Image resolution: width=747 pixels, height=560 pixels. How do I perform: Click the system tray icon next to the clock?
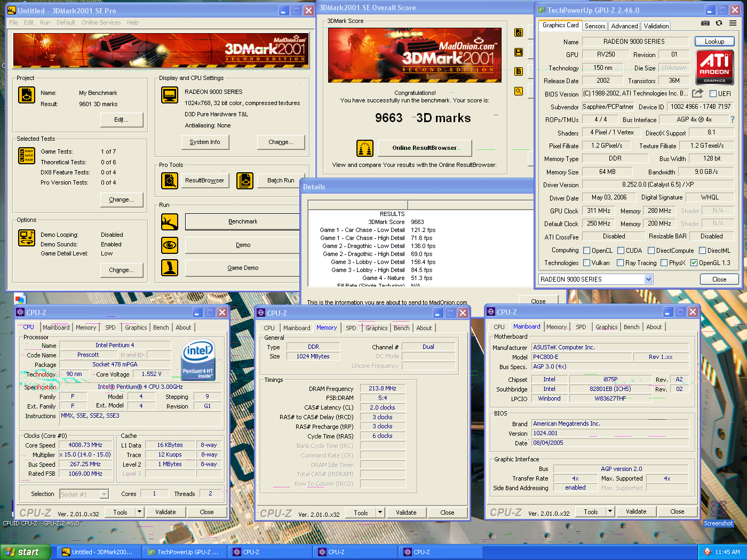(707, 552)
